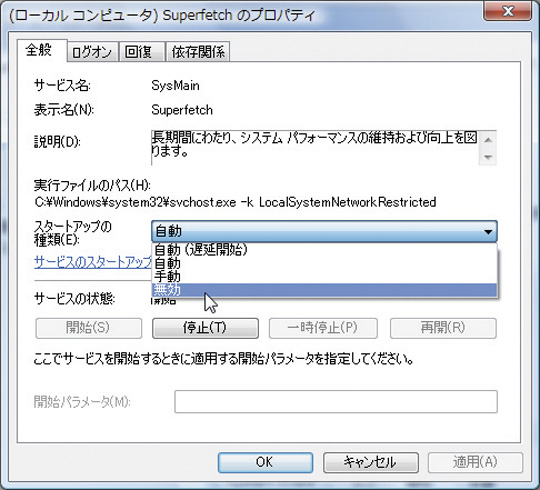Click the 適用(A) button
The width and height of the screenshot is (540, 490).
[475, 462]
